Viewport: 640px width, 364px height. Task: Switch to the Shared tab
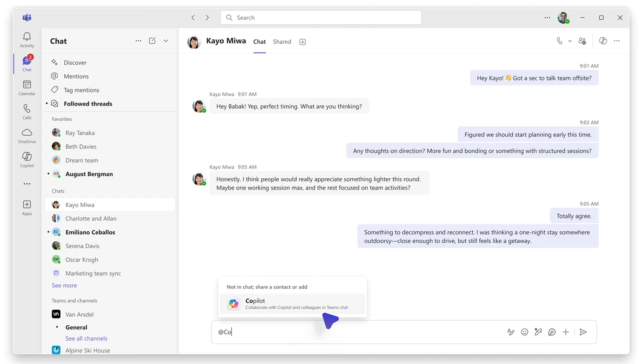tap(281, 41)
